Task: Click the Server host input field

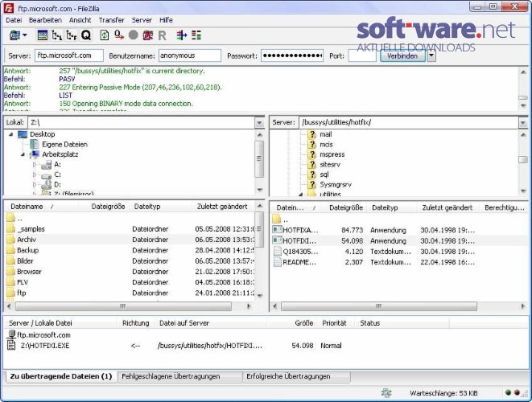Action: click(69, 55)
